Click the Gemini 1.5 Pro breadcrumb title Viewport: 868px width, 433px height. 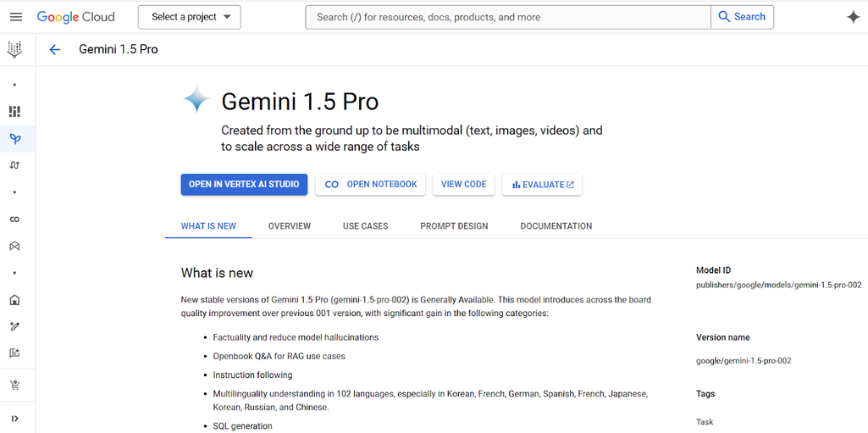point(119,49)
